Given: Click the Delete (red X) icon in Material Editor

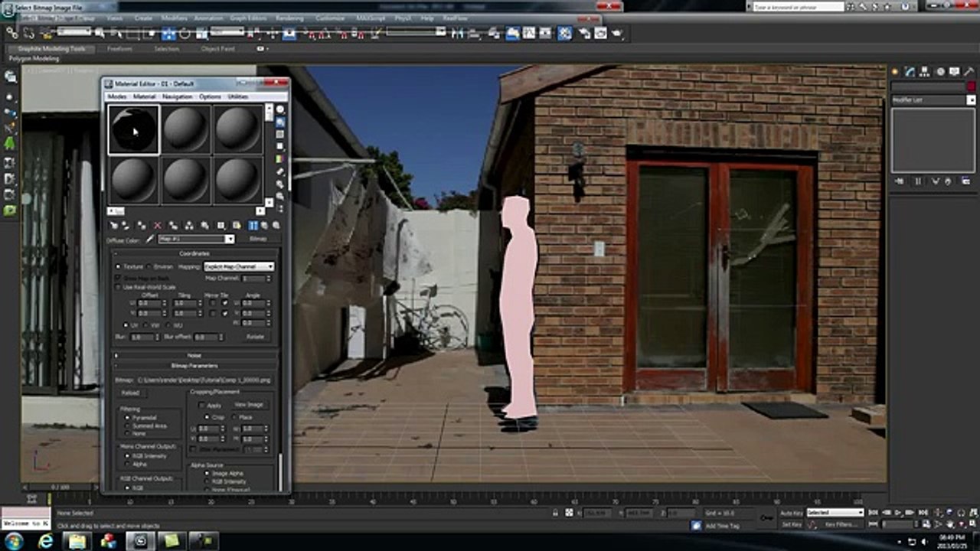Looking at the screenshot, I should tap(158, 226).
